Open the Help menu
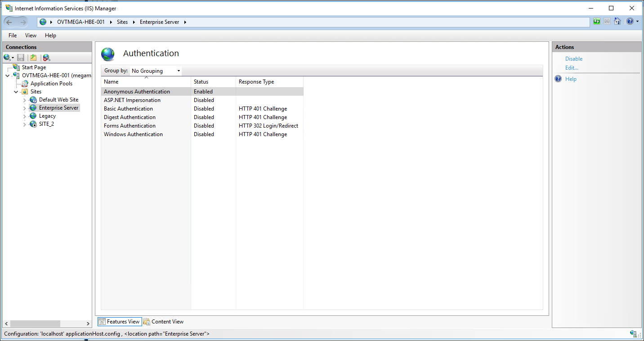Viewport: 644px width, 341px height. point(50,35)
